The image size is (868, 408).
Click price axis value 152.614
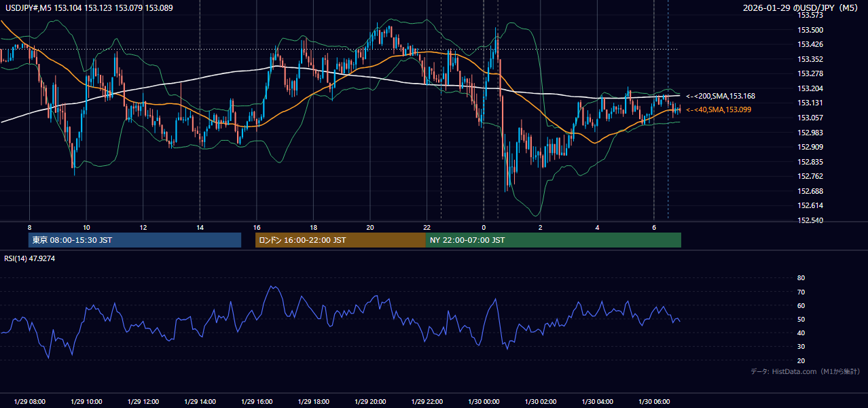click(x=810, y=205)
